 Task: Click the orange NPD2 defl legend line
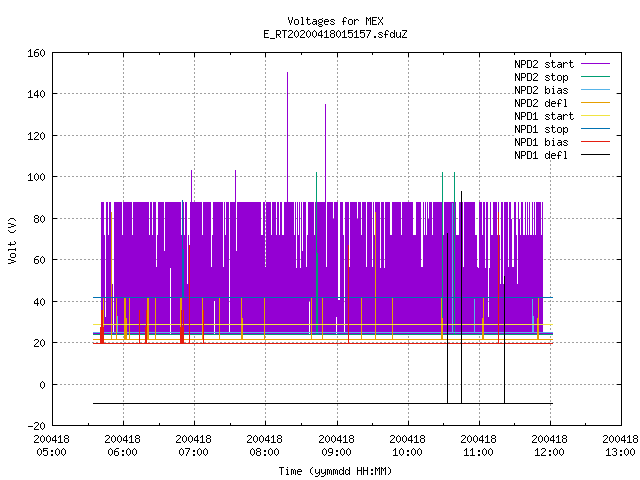click(595, 102)
